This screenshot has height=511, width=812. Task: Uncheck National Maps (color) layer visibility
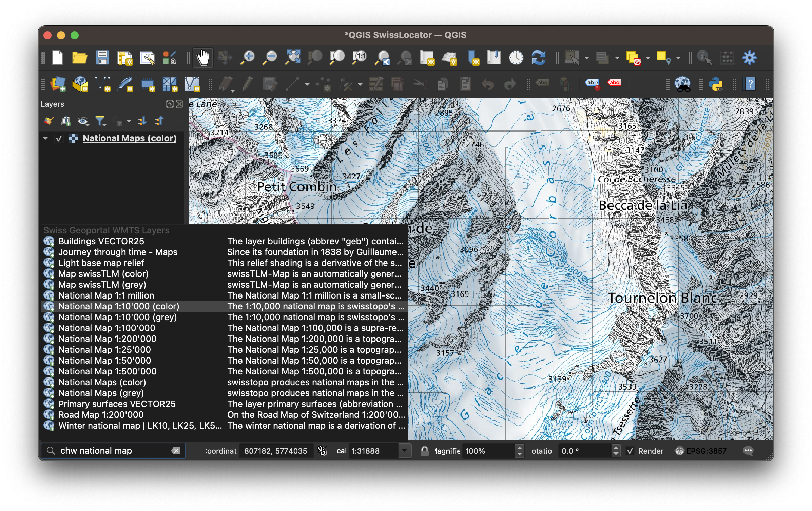click(59, 138)
